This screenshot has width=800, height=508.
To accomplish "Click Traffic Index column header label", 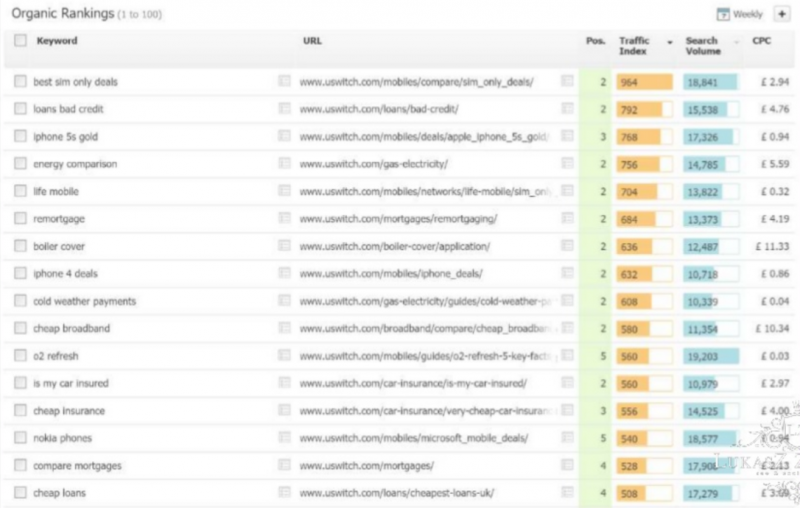I will [634, 45].
